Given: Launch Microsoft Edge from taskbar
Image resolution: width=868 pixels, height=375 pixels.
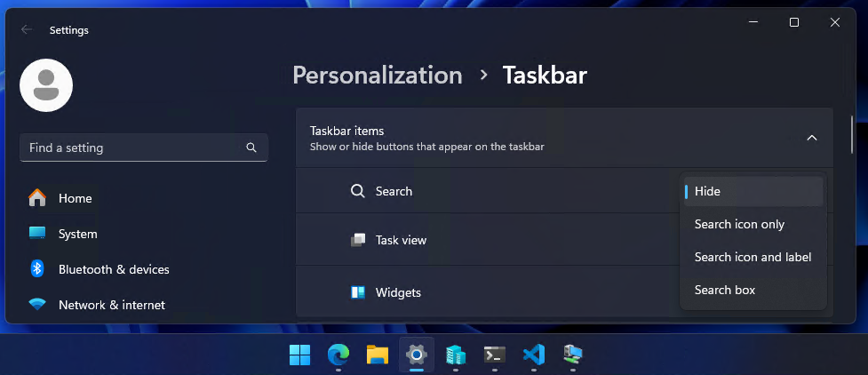Looking at the screenshot, I should click(338, 355).
